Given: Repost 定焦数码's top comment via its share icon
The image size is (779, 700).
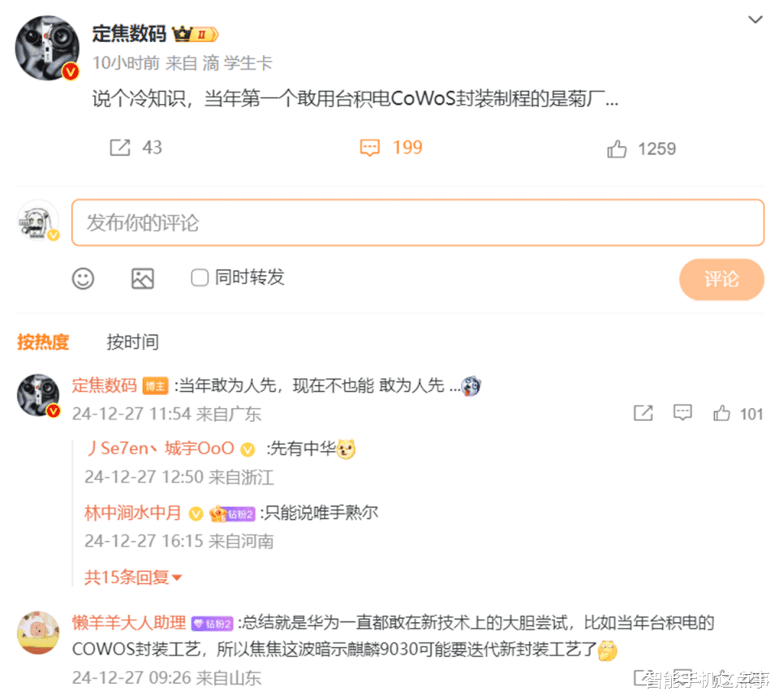Looking at the screenshot, I should pyautogui.click(x=643, y=413).
